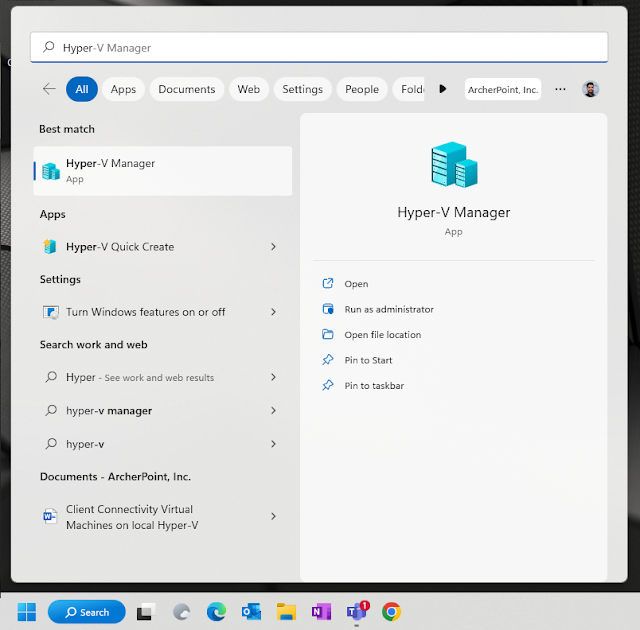Switch to the People filter tab
The image size is (640, 630).
[362, 89]
